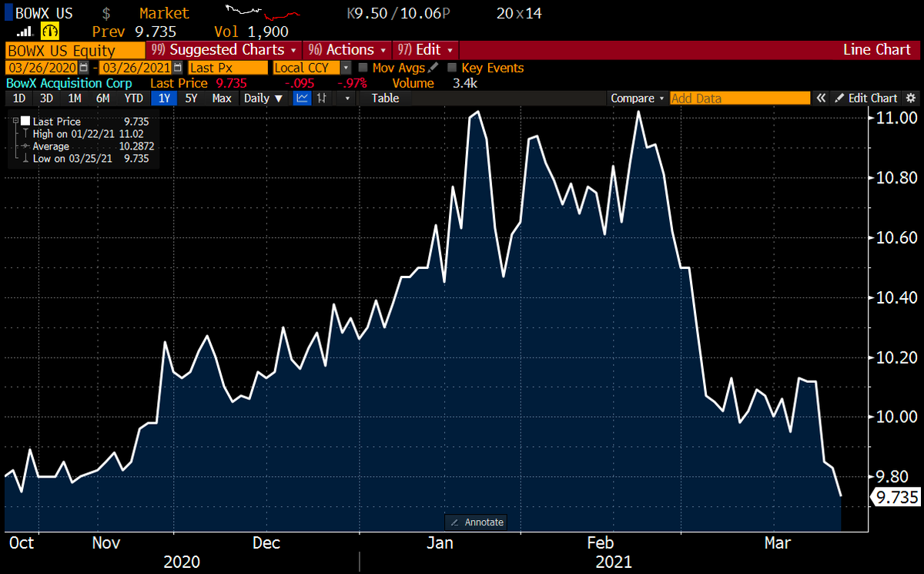Viewport: 924px width, 574px height.
Task: Switch to 1D time range
Action: pyautogui.click(x=19, y=98)
